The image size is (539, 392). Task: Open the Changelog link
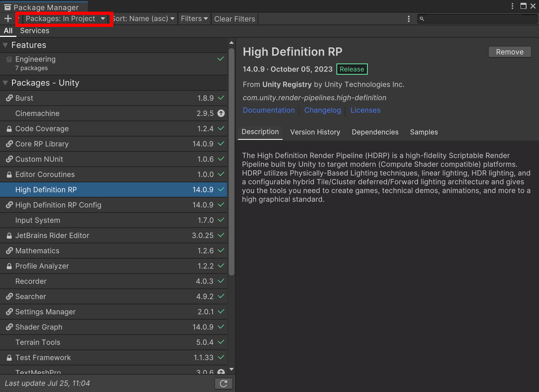(x=322, y=110)
